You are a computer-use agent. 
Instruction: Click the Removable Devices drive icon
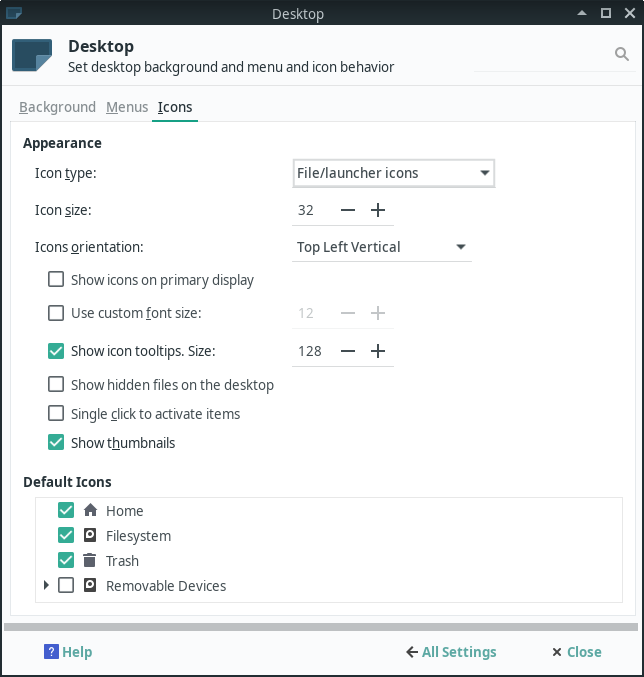coord(90,586)
